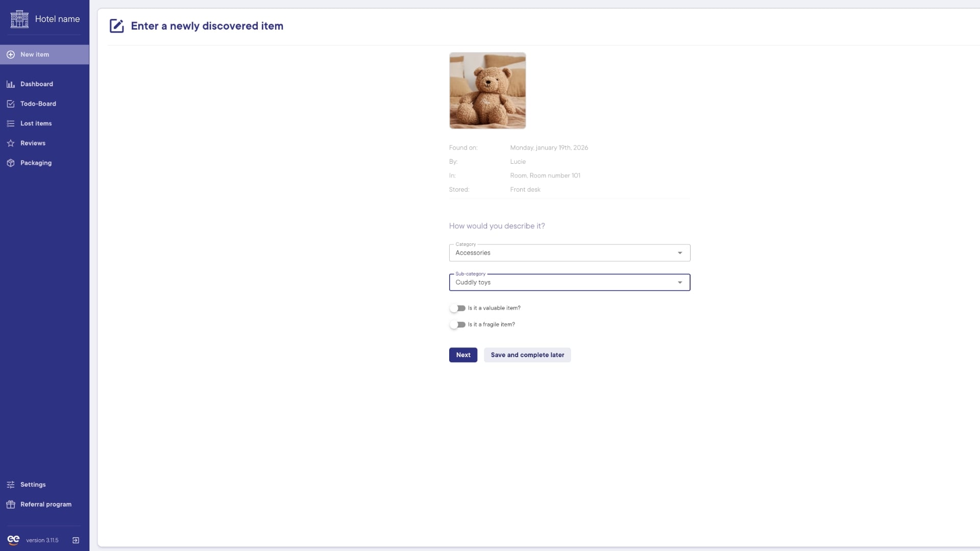Screen dimensions: 980x551
Task: Enable the valuable item toggle
Action: [x=457, y=308]
